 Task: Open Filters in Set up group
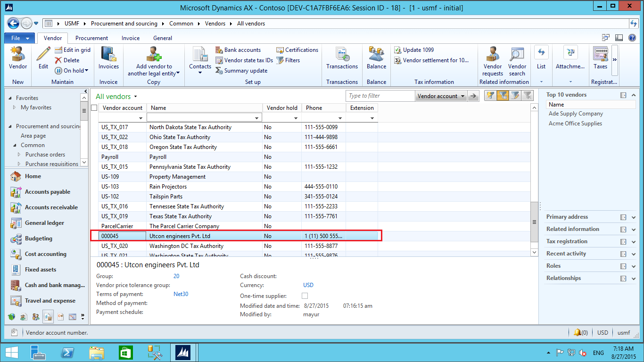288,60
